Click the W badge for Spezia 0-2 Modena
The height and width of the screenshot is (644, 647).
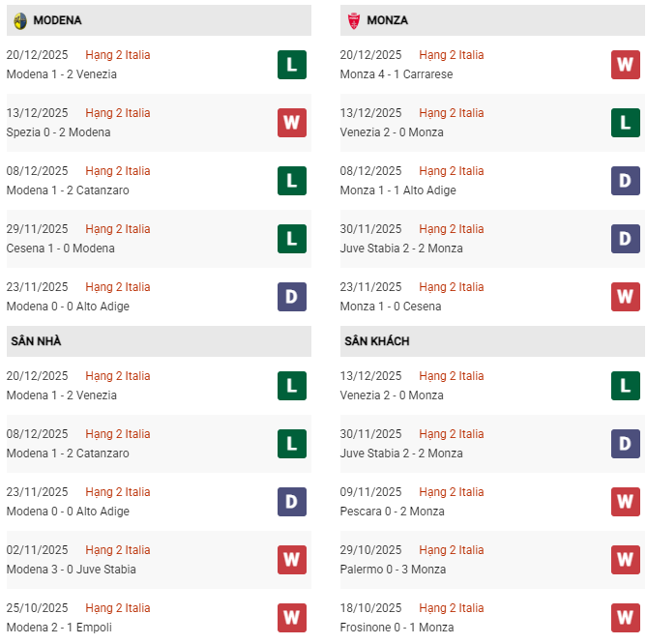point(291,123)
